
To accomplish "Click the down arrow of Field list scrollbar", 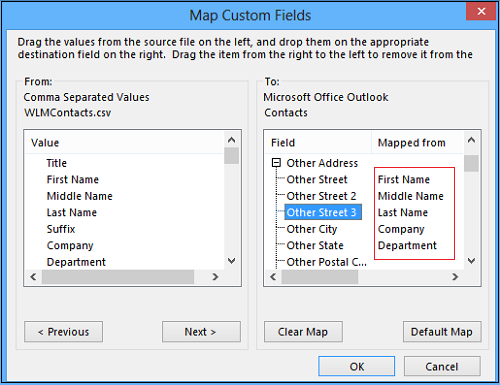I will coord(471,261).
